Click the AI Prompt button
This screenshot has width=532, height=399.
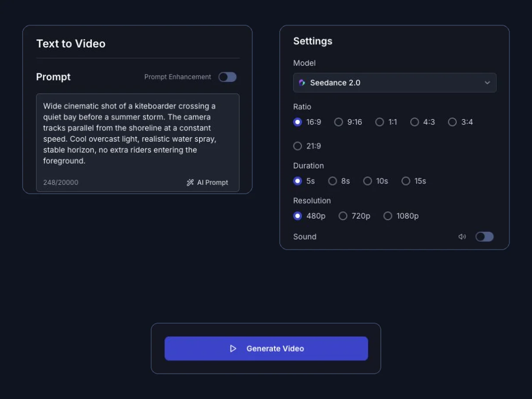pyautogui.click(x=207, y=183)
